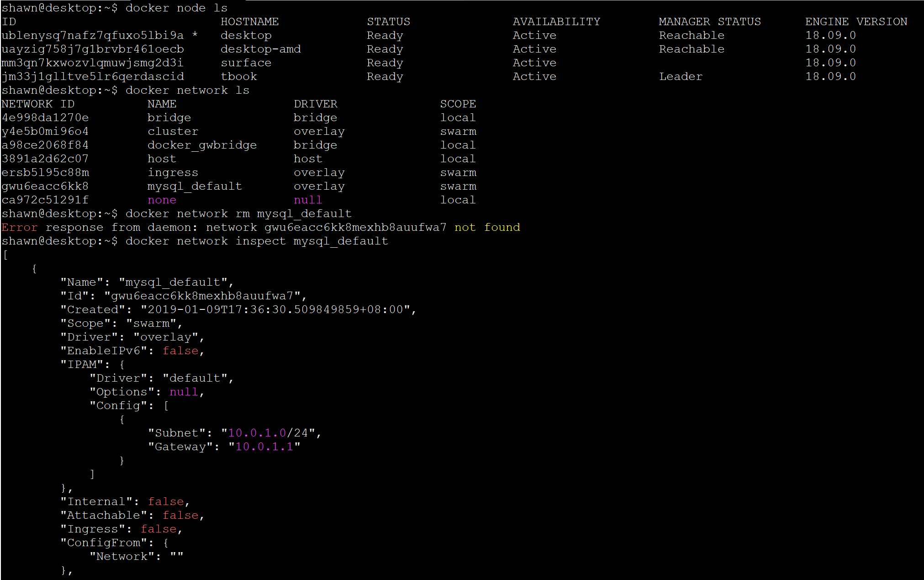The height and width of the screenshot is (580, 924).
Task: Click the Error text in the daemon response
Action: tap(19, 227)
